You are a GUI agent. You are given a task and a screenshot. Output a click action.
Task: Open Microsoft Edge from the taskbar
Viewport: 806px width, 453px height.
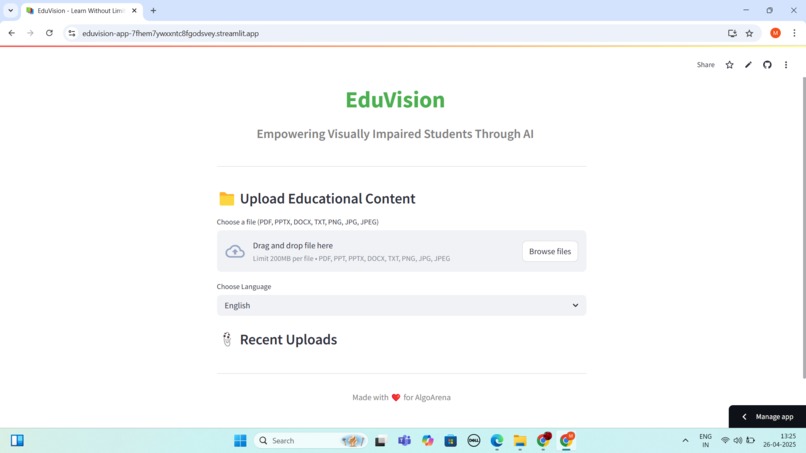coord(497,441)
